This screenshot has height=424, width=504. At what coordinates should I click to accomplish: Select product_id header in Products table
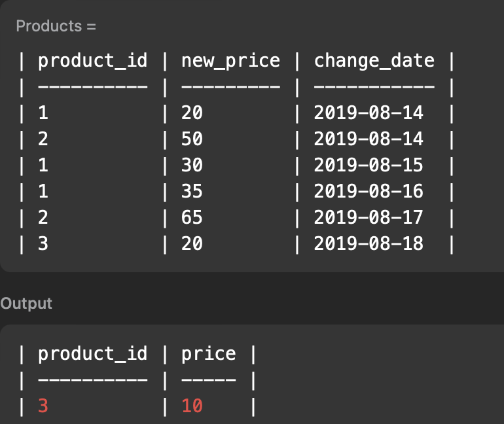coord(92,61)
